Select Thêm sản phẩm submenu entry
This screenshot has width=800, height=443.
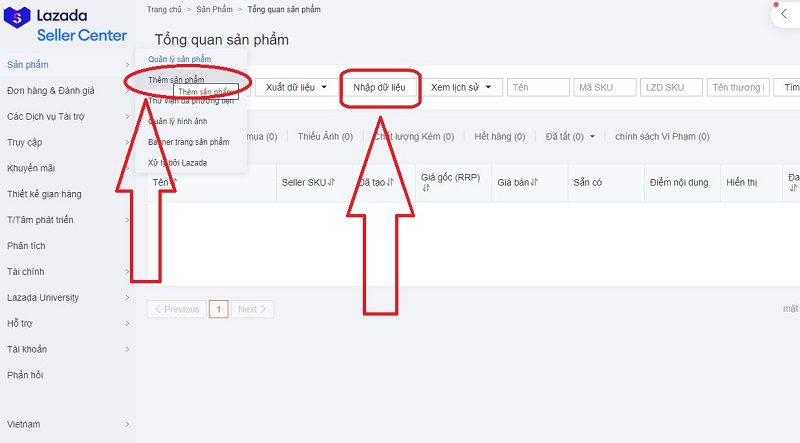pyautogui.click(x=176, y=80)
